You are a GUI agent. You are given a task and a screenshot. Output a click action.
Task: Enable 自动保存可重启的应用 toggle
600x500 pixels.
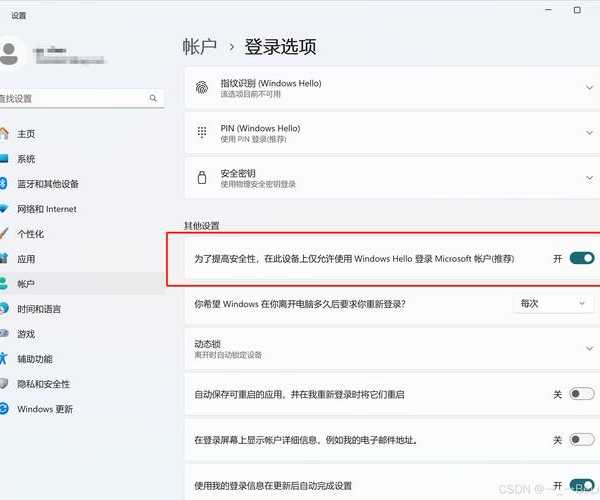581,395
